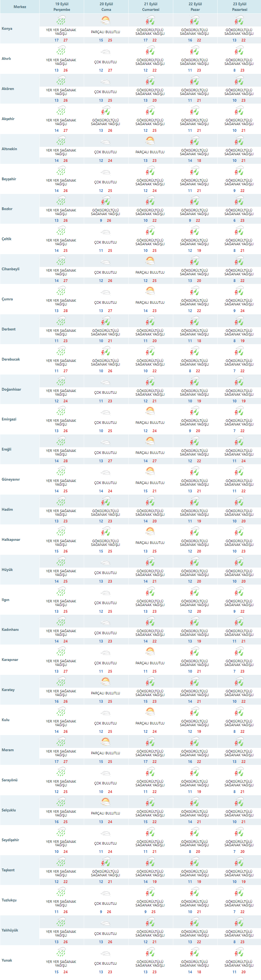Image resolution: width=261 pixels, height=980 pixels.
Task: Click Karatay's partly cloudy icon for 20 Eylül
Action: tap(105, 681)
